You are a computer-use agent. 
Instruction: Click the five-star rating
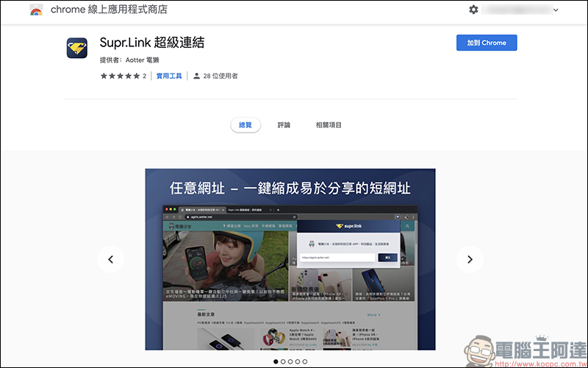pos(120,76)
